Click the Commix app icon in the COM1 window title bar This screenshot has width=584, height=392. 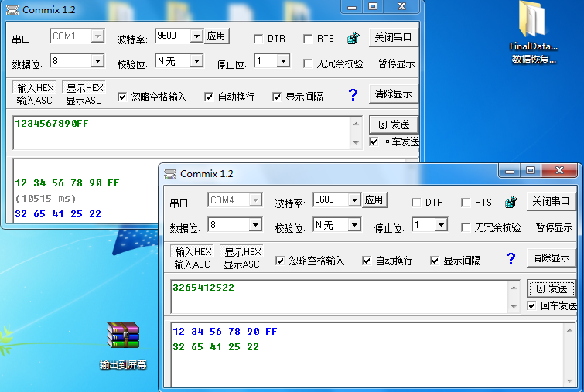pos(12,10)
